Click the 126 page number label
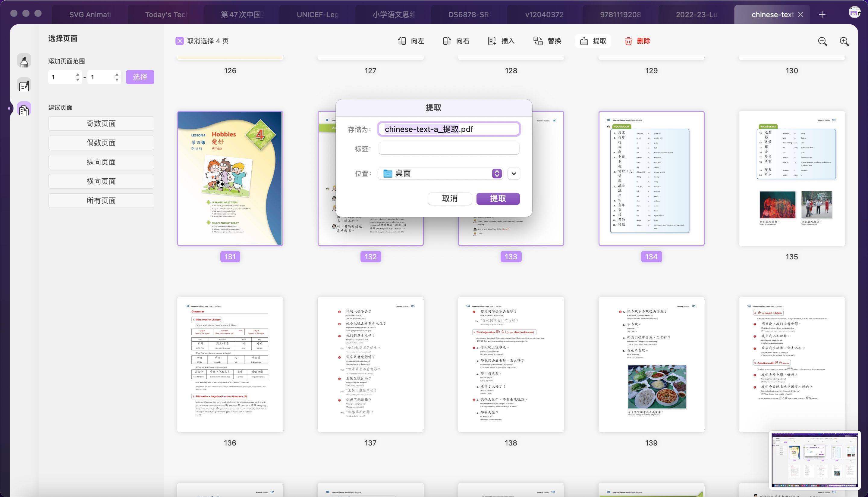 click(230, 71)
